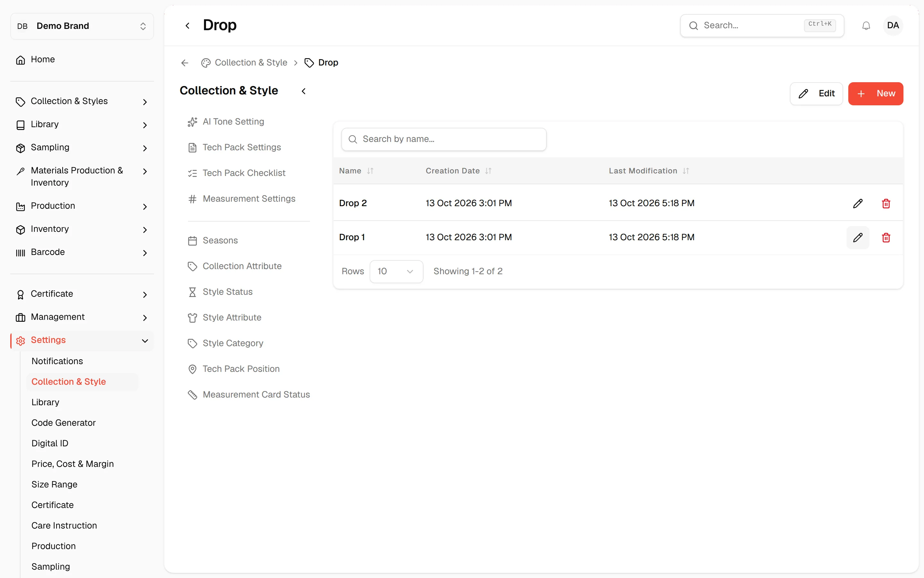Open Library under Settings submenu
Screen dimensions: 924x578
point(46,403)
